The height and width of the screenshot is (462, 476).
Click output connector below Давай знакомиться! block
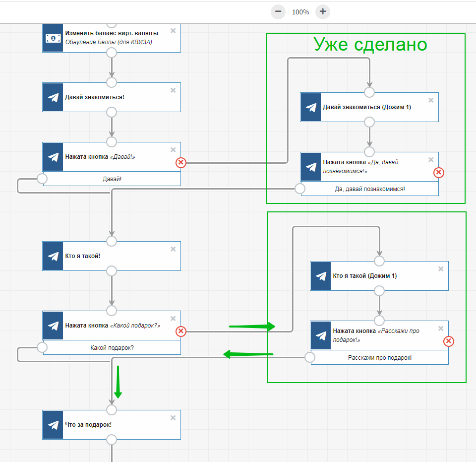pos(112,112)
